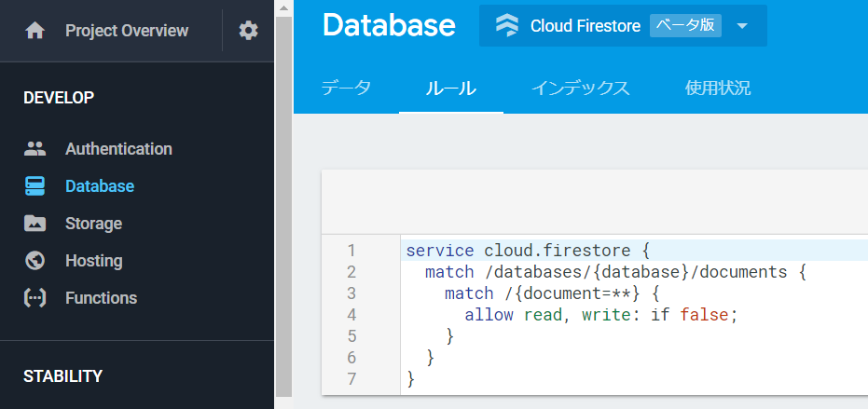Click the Database page title

[389, 25]
